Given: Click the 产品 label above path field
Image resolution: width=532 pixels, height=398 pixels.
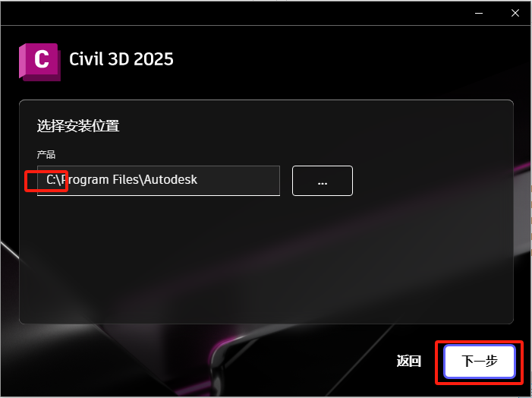Looking at the screenshot, I should (46, 155).
